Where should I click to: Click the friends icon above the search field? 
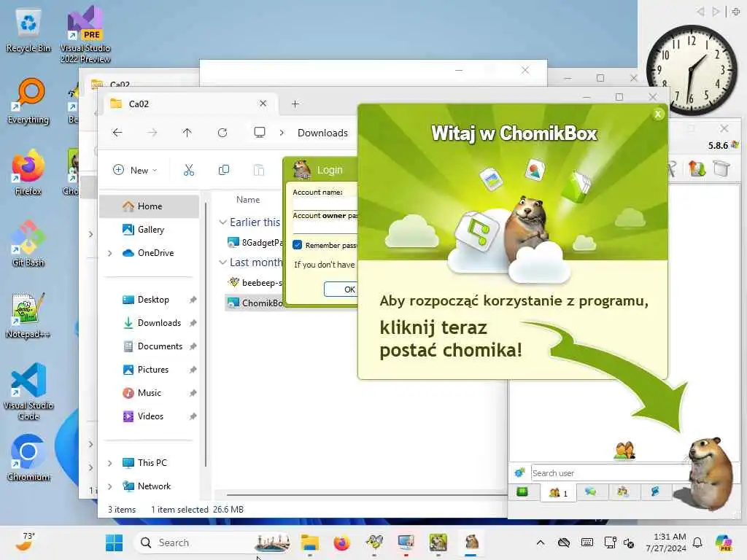(624, 449)
